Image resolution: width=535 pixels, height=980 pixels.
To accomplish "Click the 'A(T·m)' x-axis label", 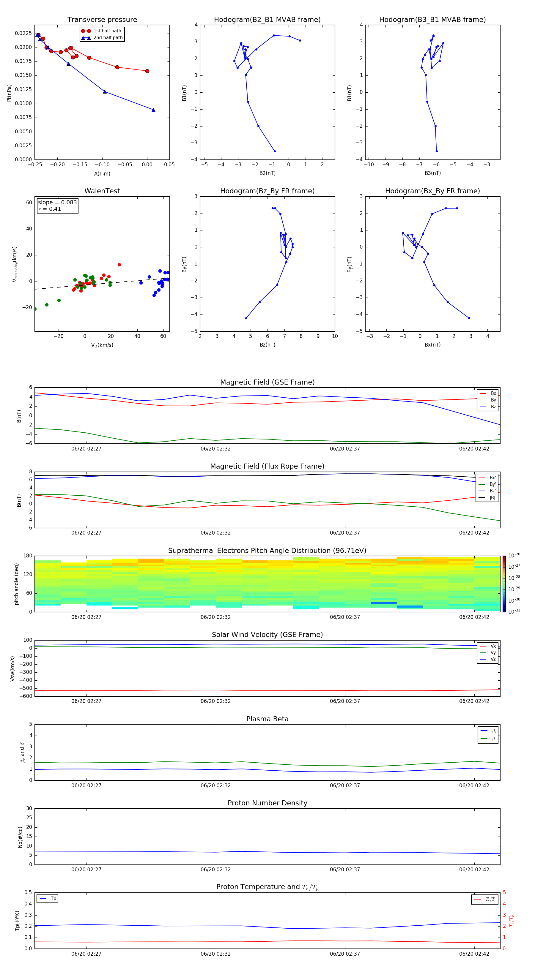I will point(102,174).
